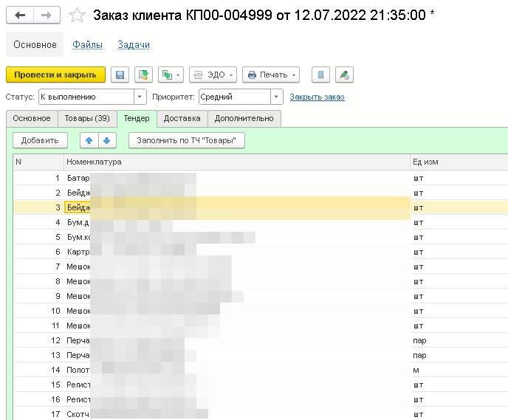Move row up with the up arrow
The image size is (508, 420).
89,140
